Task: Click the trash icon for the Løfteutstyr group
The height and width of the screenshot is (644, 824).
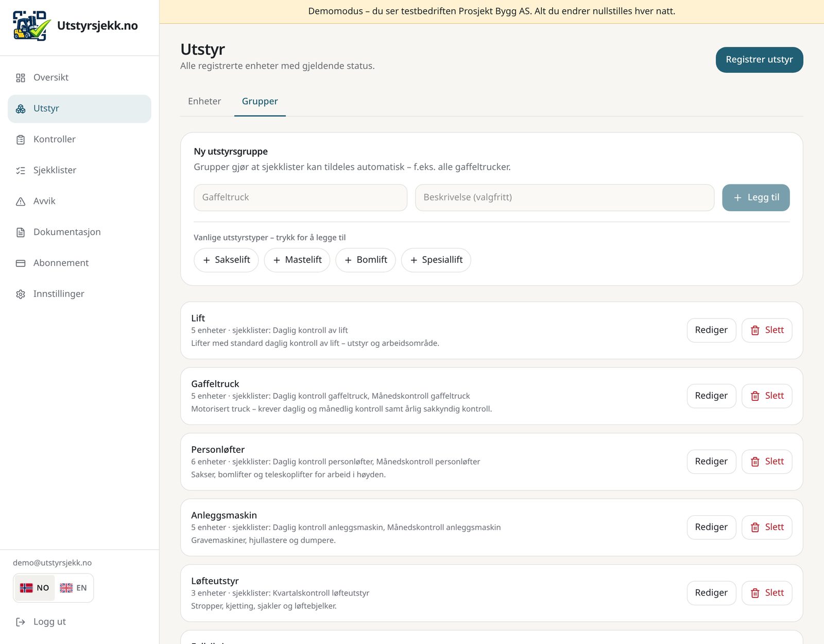Action: click(x=755, y=593)
